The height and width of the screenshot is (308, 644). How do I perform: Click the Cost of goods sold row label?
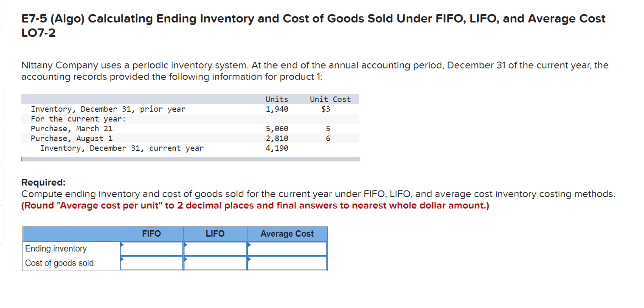(59, 263)
